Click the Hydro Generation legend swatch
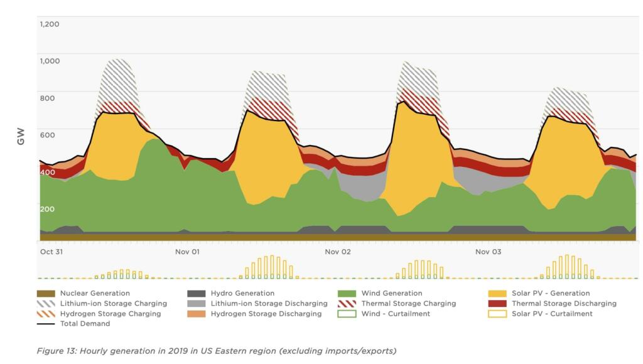The width and height of the screenshot is (643, 364). pos(197,293)
